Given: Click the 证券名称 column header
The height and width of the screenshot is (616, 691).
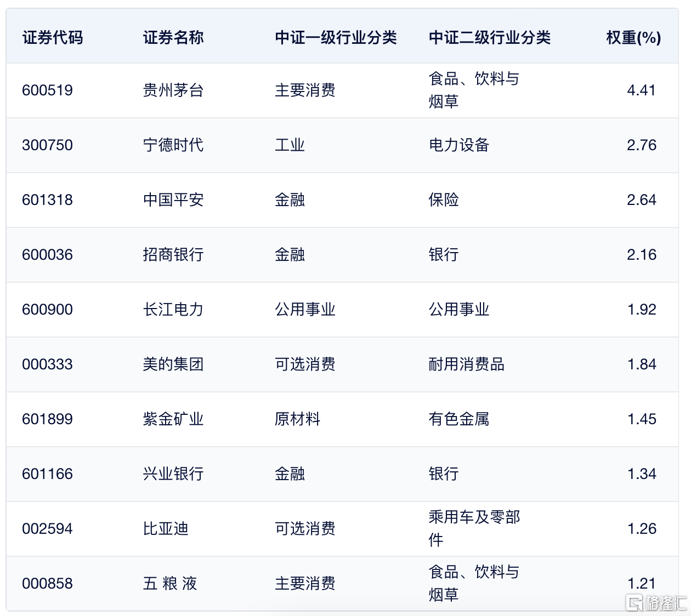Looking at the screenshot, I should tap(173, 37).
